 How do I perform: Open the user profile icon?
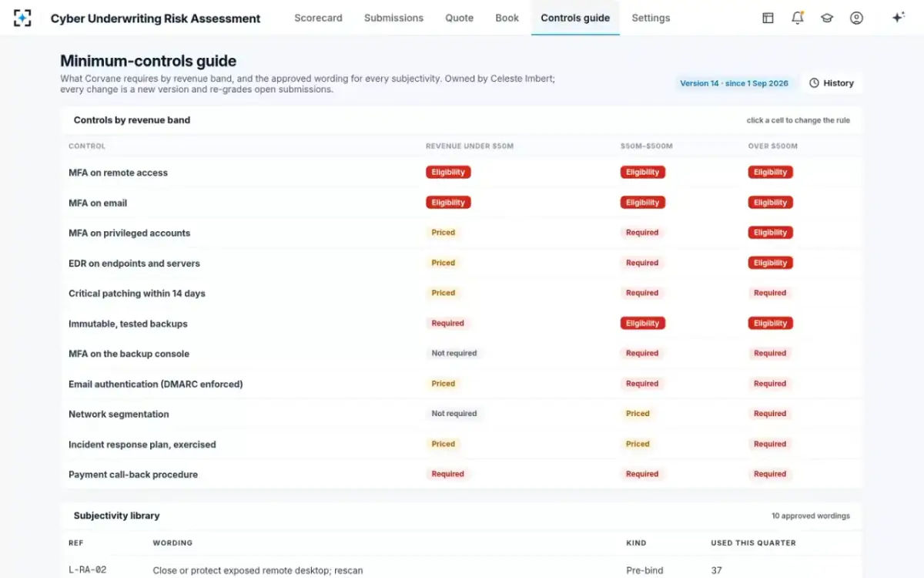click(x=856, y=18)
